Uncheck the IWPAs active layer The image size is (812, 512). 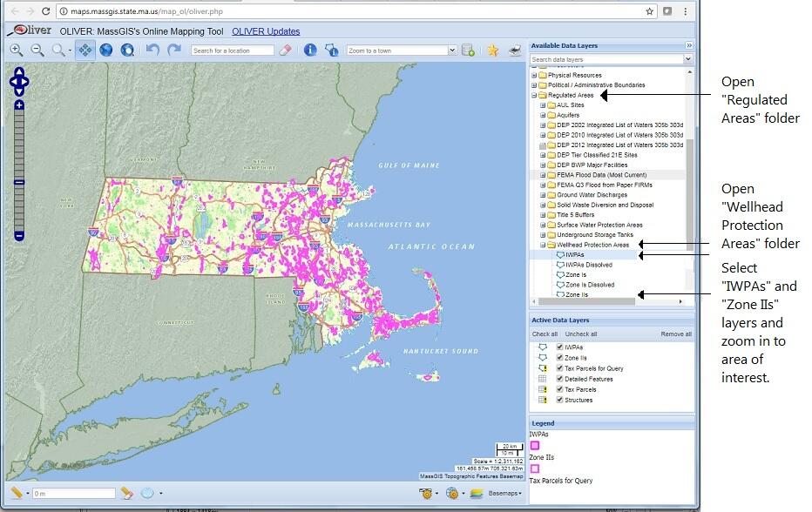tap(560, 347)
